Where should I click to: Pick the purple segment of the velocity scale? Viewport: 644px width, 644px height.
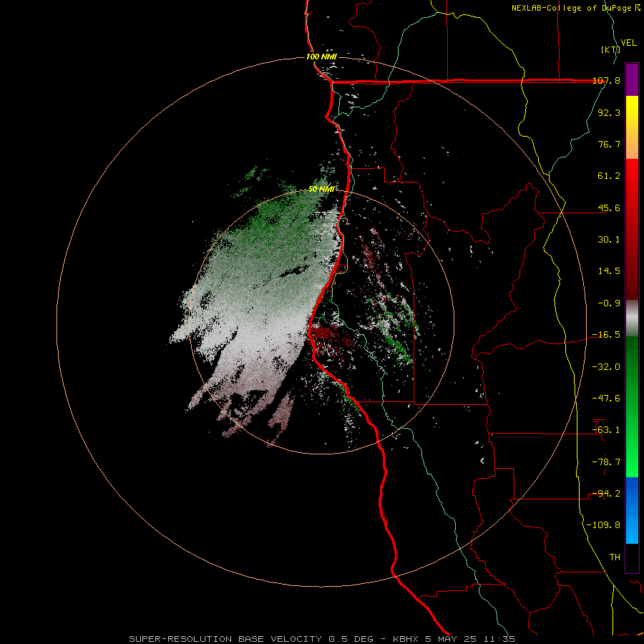(x=632, y=79)
